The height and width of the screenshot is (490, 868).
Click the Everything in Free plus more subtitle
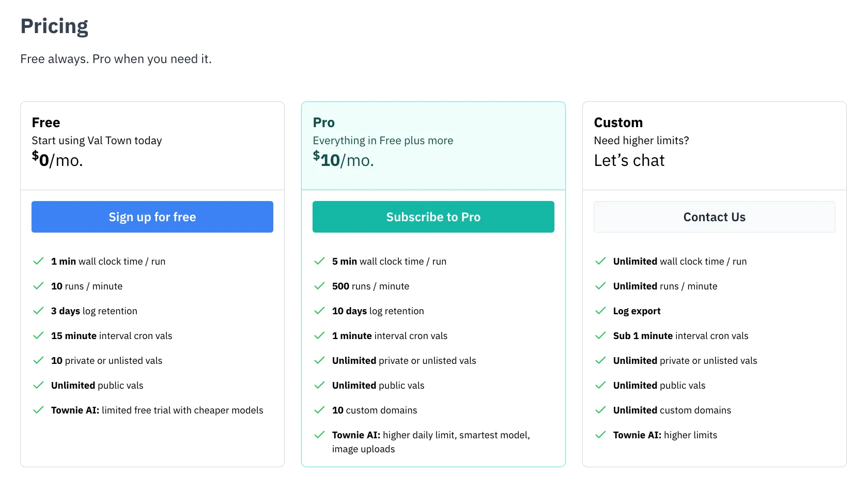coord(382,140)
